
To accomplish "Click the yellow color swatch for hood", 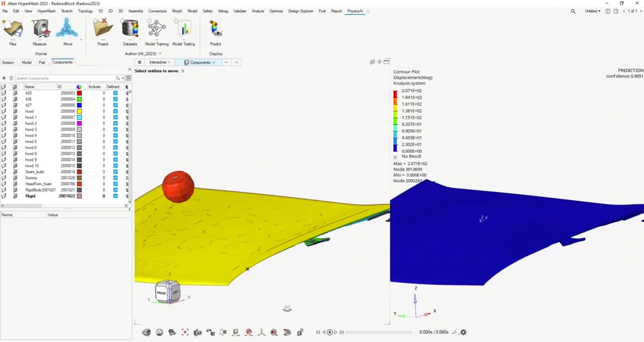I will click(x=79, y=111).
